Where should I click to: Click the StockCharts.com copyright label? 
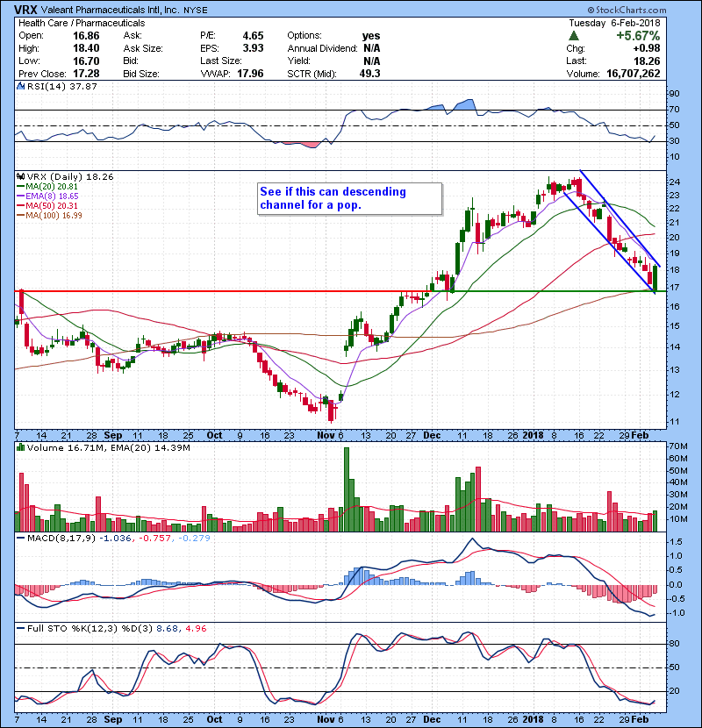pyautogui.click(x=627, y=10)
